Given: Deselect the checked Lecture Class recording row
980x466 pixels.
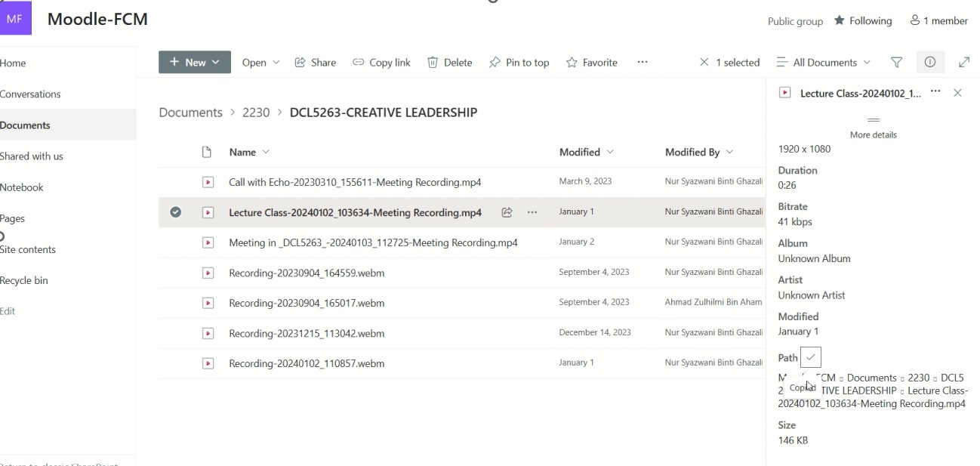Looking at the screenshot, I should pos(175,213).
